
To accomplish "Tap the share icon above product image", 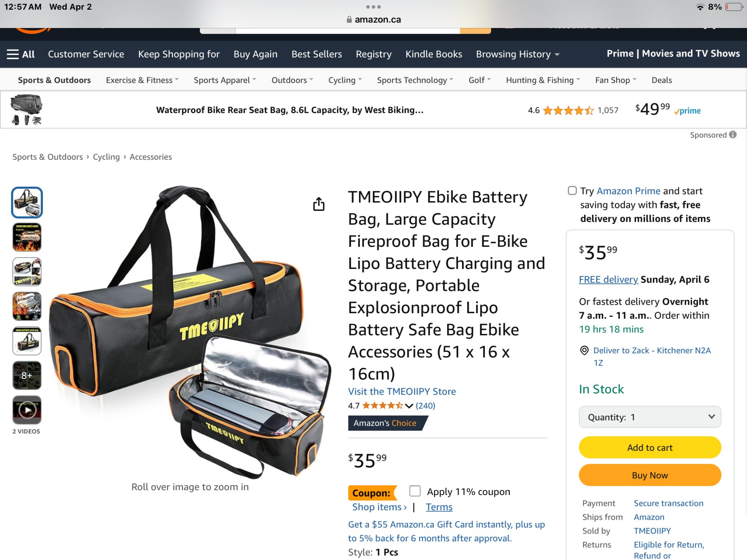I will pyautogui.click(x=319, y=204).
